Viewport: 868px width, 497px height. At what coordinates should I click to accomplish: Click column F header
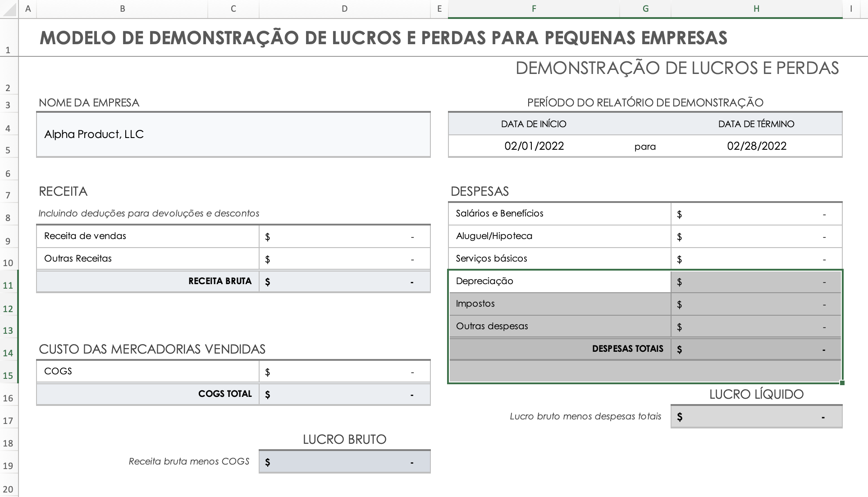[534, 9]
